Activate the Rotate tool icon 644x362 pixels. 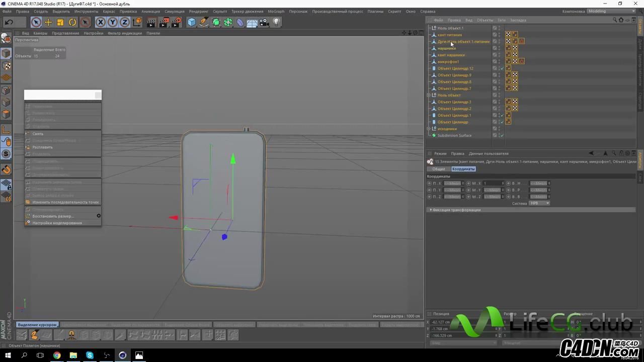[x=72, y=22]
